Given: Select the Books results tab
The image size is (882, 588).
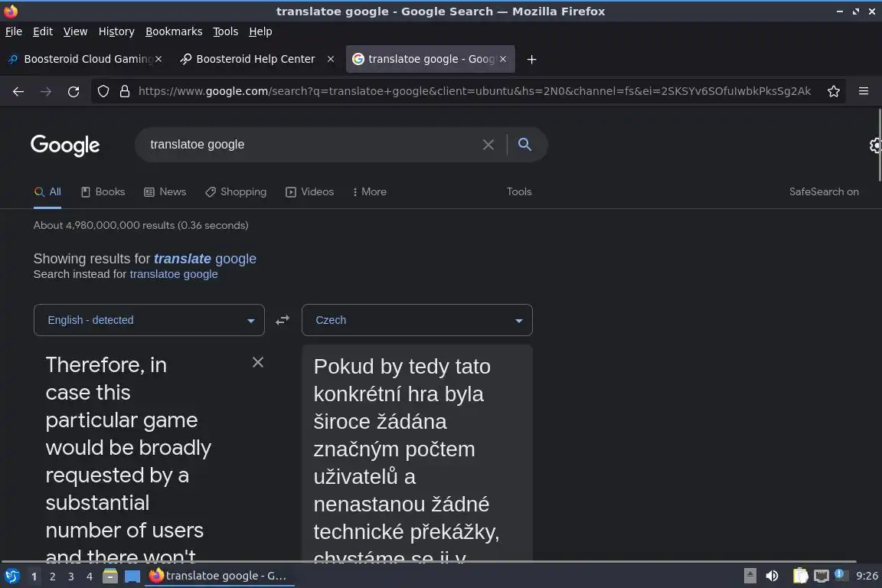Looking at the screenshot, I should click(x=103, y=192).
